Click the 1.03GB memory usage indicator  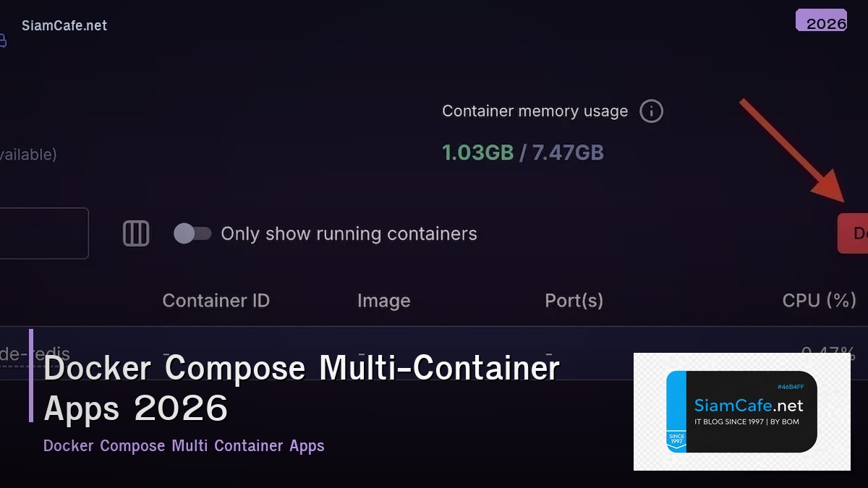tap(477, 153)
